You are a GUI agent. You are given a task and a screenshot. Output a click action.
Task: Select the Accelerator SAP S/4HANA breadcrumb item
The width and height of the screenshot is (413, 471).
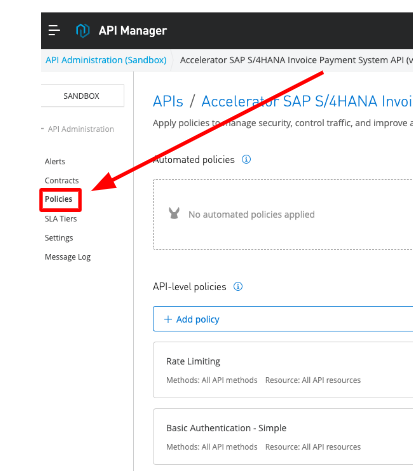click(296, 60)
